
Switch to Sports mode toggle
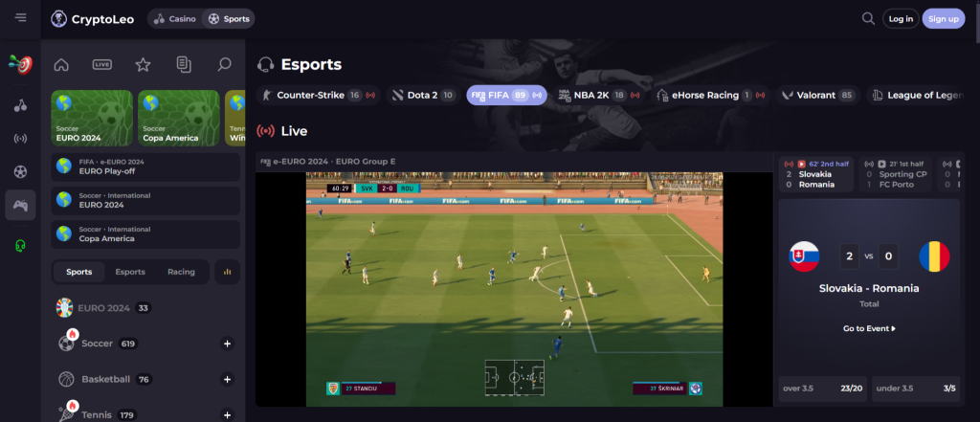coord(229,19)
